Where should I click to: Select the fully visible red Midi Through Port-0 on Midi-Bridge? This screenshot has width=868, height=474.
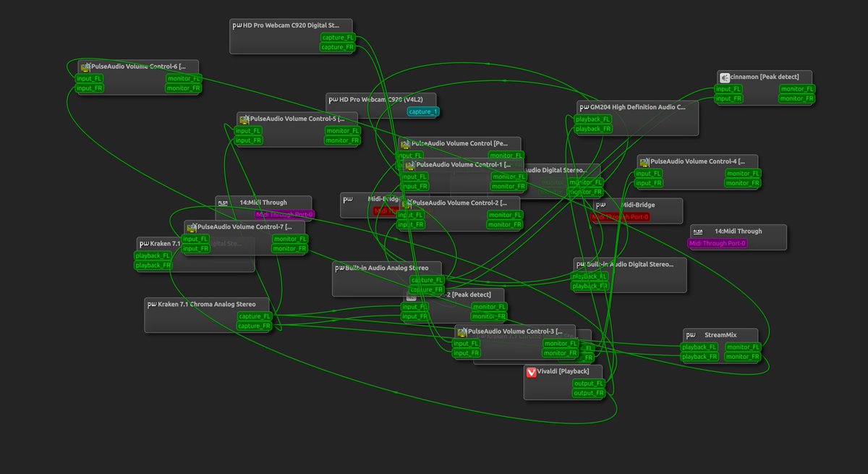[x=621, y=217]
